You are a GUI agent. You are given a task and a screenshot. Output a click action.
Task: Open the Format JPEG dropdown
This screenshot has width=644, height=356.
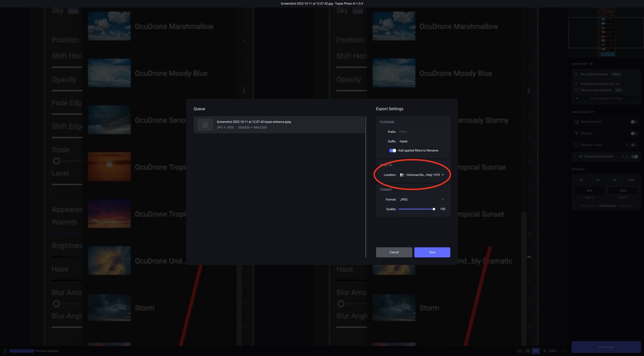tap(443, 200)
